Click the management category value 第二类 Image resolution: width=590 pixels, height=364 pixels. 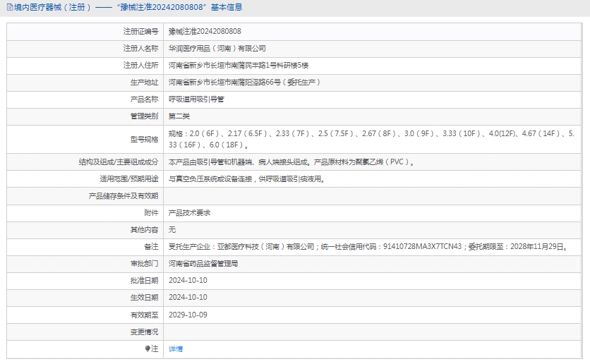tap(179, 116)
